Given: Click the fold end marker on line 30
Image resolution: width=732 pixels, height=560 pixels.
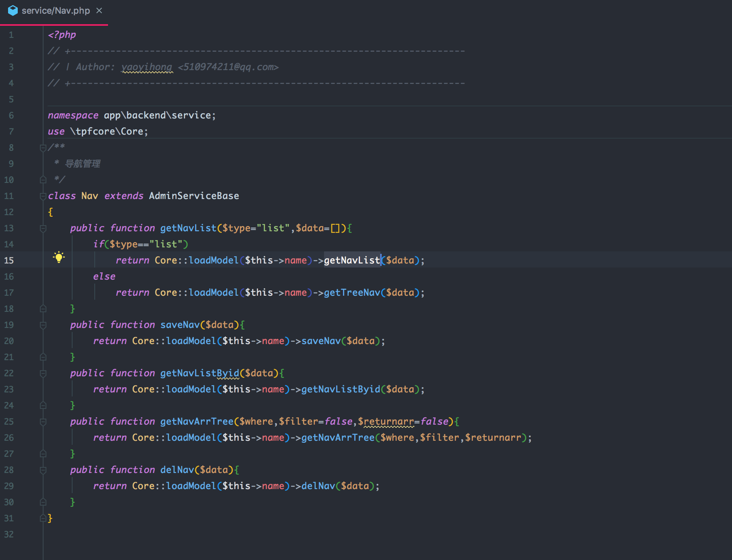Looking at the screenshot, I should (x=43, y=502).
